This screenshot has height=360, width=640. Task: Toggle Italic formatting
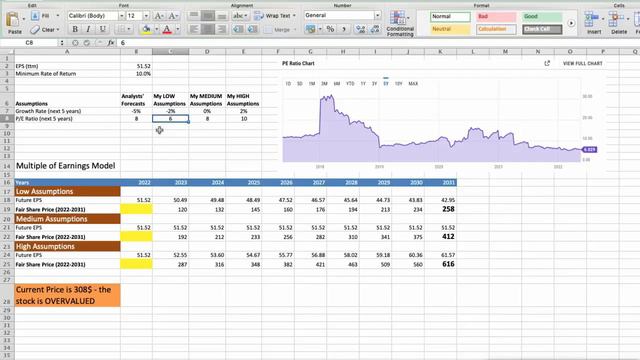coord(88,29)
